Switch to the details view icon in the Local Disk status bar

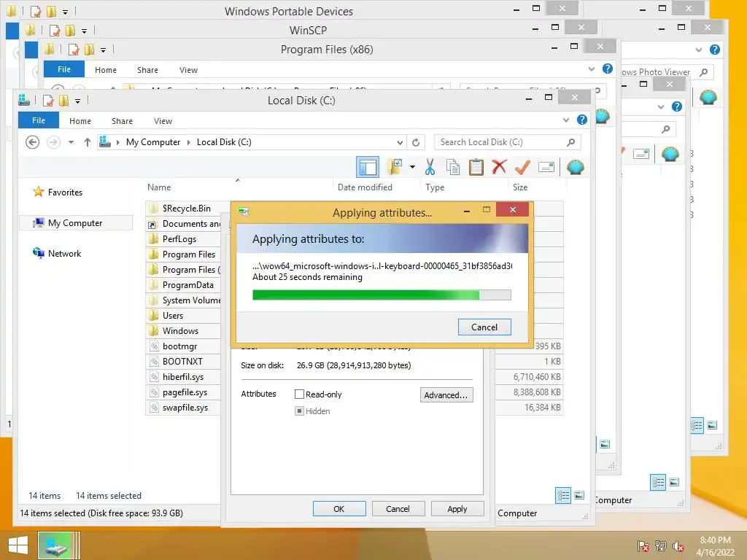pyautogui.click(x=562, y=496)
